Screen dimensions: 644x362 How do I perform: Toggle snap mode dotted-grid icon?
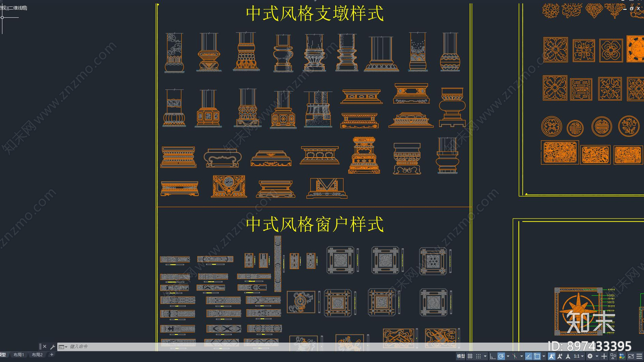point(478,356)
